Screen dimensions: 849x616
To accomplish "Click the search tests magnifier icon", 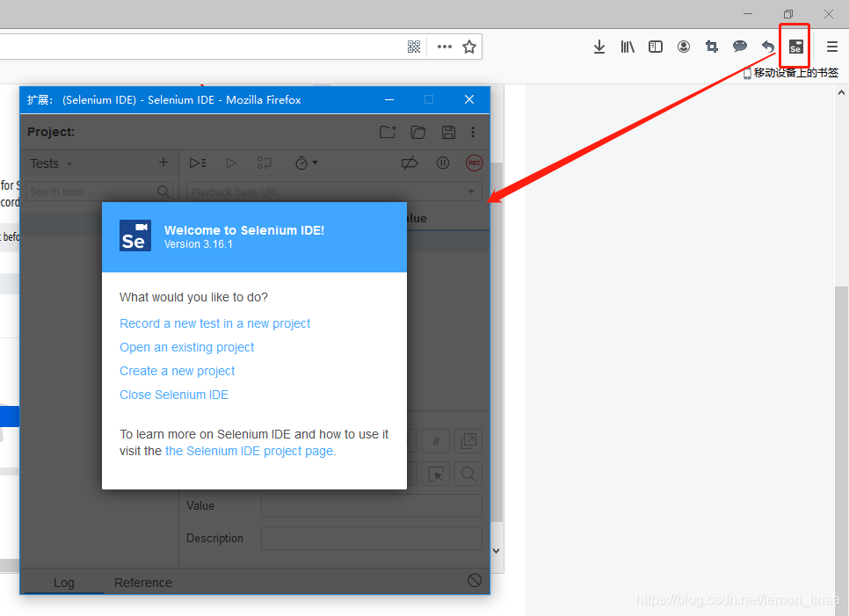I will [163, 192].
